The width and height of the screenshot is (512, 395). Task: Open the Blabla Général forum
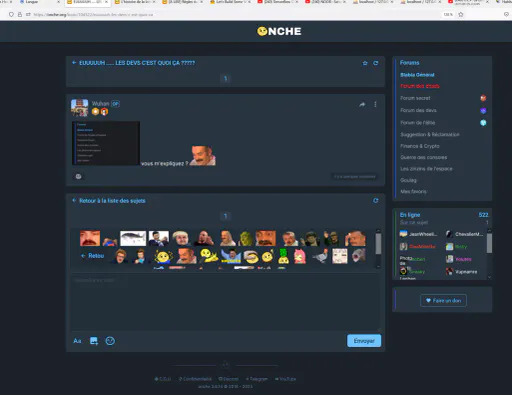[x=417, y=75]
